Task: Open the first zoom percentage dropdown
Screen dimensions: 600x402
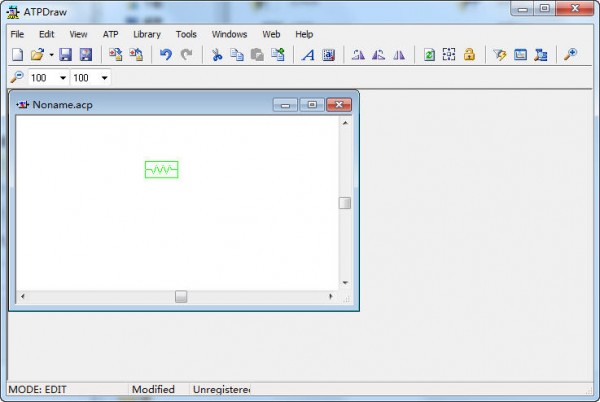Action: pos(63,78)
